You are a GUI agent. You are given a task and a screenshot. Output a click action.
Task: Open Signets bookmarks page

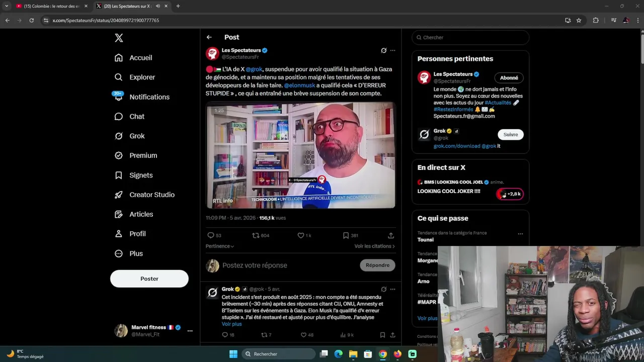(133, 175)
